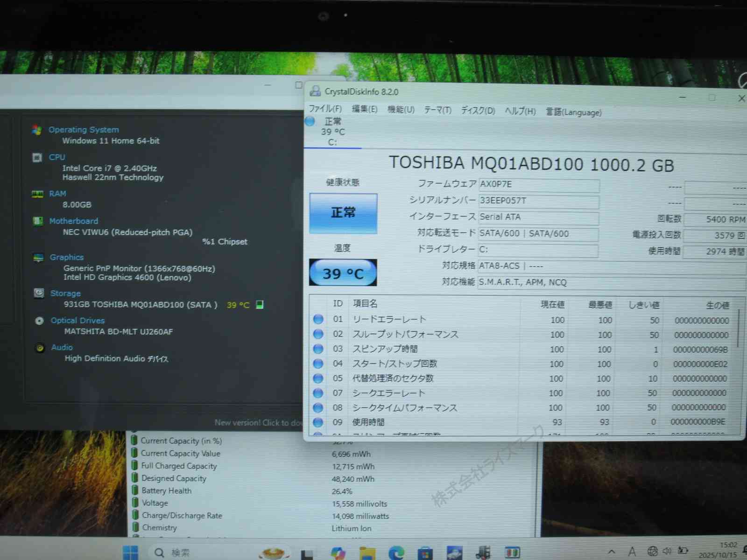747x560 pixels.
Task: Open the 機能(U) menu
Action: tap(401, 110)
